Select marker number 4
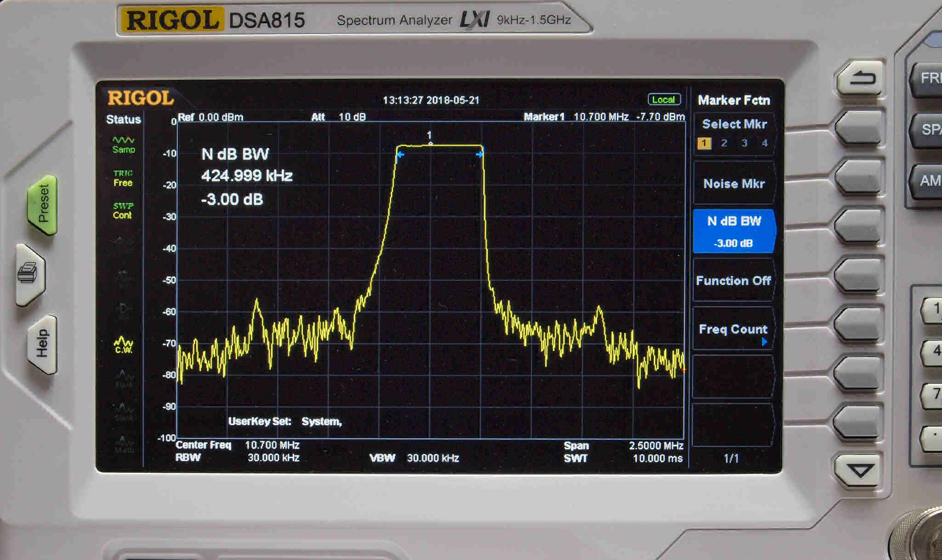 tap(765, 143)
